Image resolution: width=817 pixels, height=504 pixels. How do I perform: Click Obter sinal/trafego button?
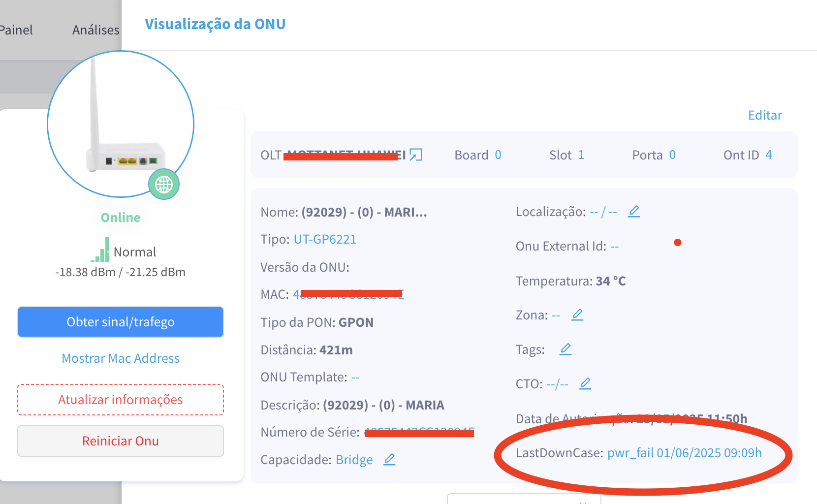[x=121, y=322]
